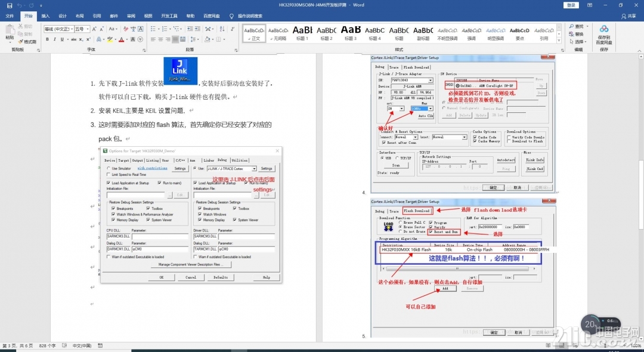Click the Grow Font icon
Viewport: 644px width, 352px height.
(94, 29)
